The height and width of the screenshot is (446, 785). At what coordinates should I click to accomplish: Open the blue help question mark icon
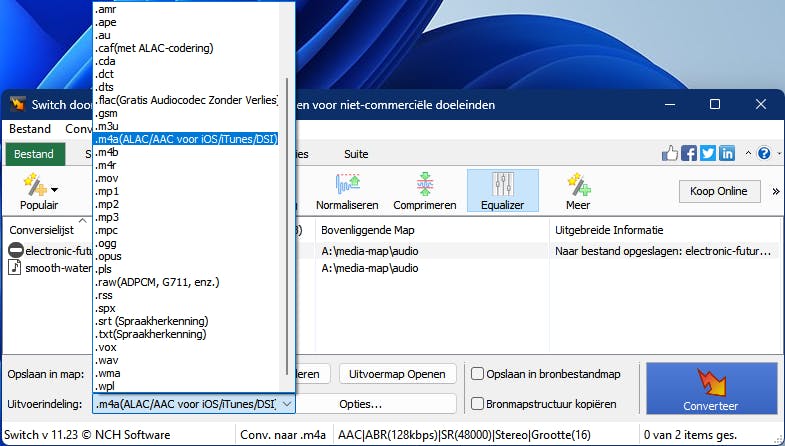(764, 153)
